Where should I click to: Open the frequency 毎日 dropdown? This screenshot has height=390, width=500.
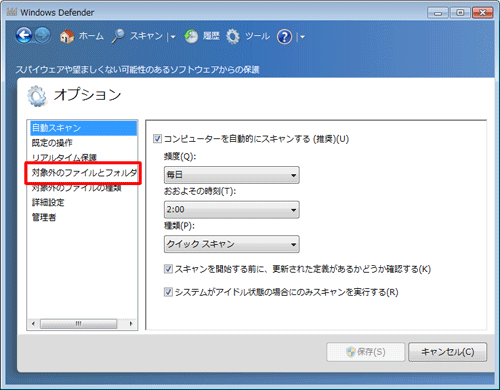pos(232,175)
